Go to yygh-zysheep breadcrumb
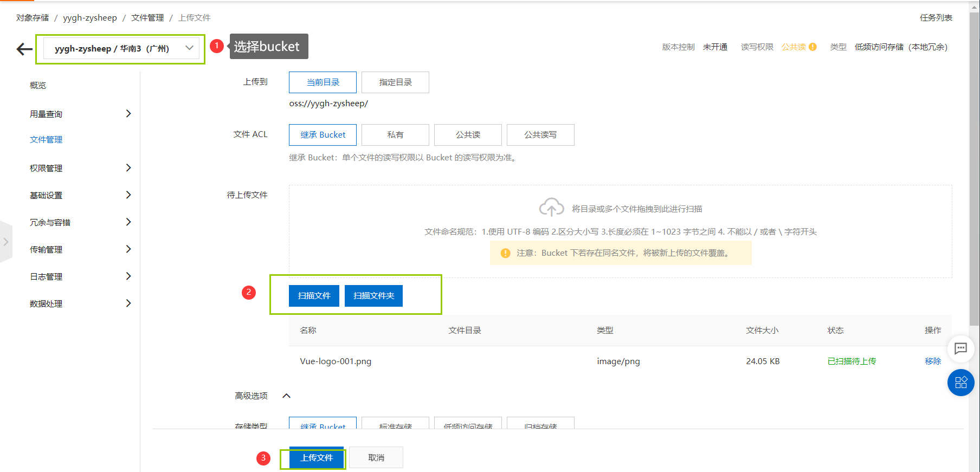Image resolution: width=980 pixels, height=472 pixels. click(x=90, y=18)
